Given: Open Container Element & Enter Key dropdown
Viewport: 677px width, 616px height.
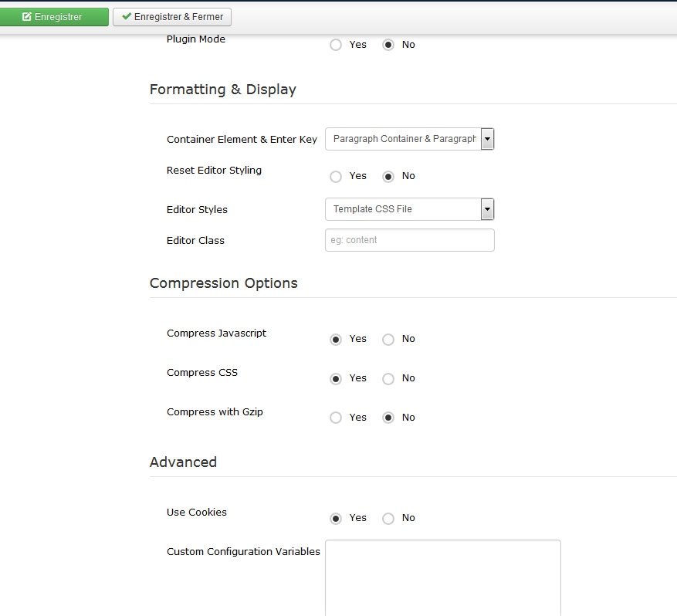Looking at the screenshot, I should tap(409, 139).
